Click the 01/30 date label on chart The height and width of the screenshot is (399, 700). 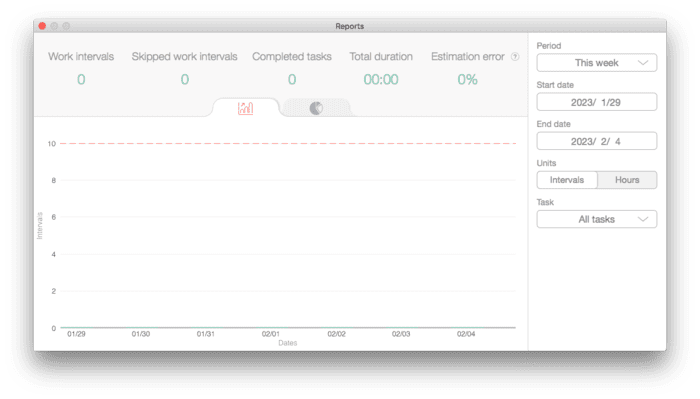[x=141, y=334]
